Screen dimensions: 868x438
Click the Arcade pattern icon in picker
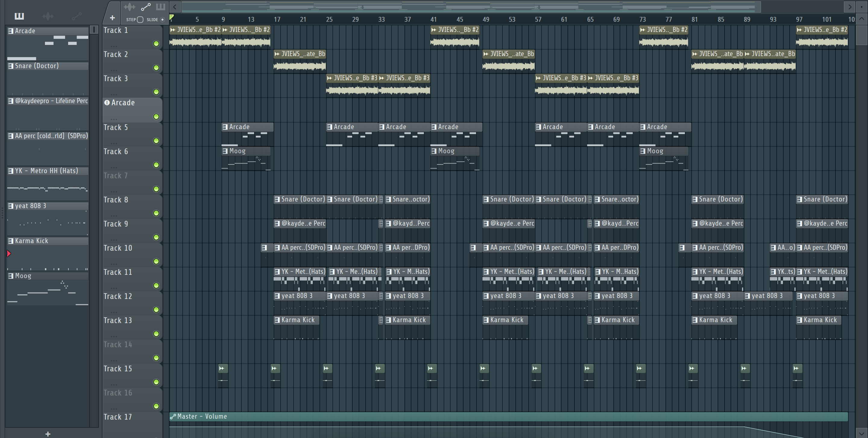coord(11,31)
